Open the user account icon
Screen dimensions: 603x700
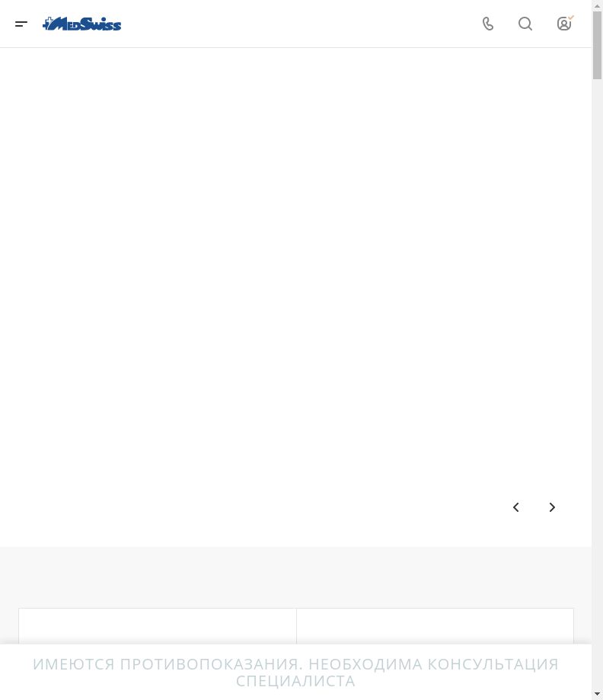coord(564,24)
